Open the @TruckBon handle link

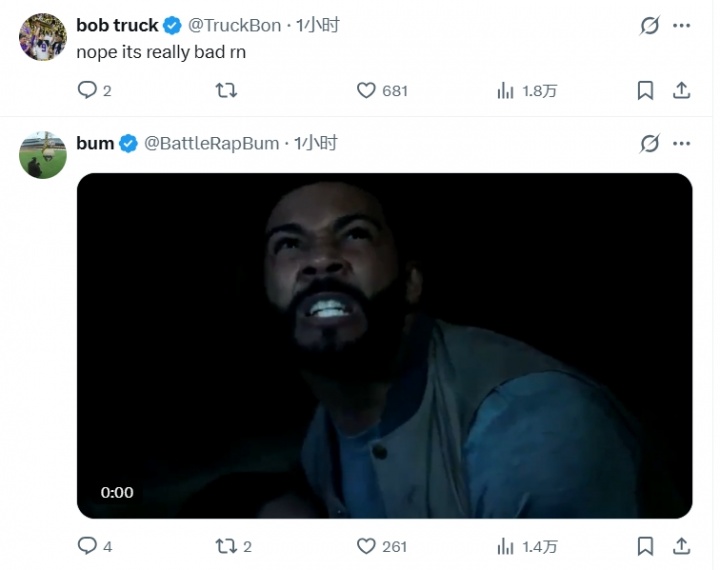[x=234, y=25]
